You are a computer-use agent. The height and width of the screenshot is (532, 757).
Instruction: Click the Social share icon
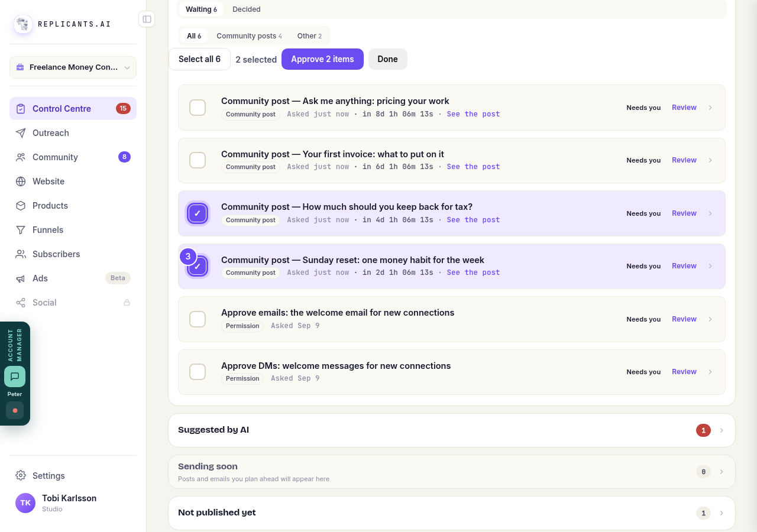point(21,303)
